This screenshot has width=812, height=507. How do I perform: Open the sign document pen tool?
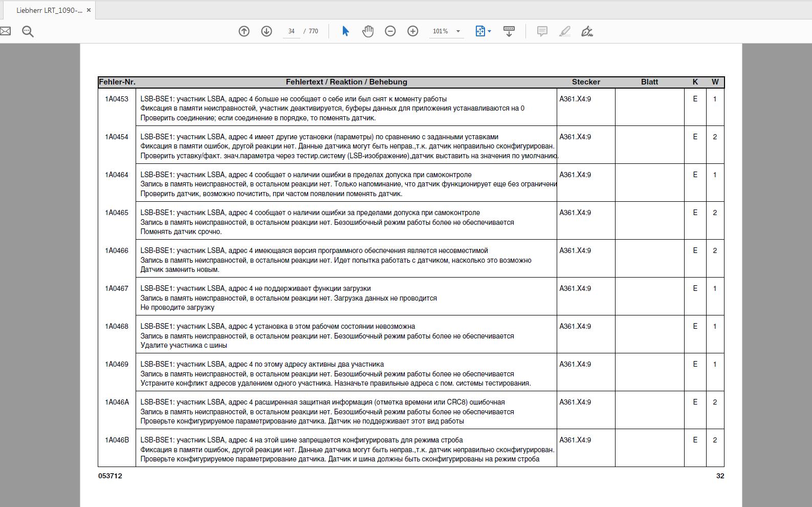pyautogui.click(x=587, y=31)
